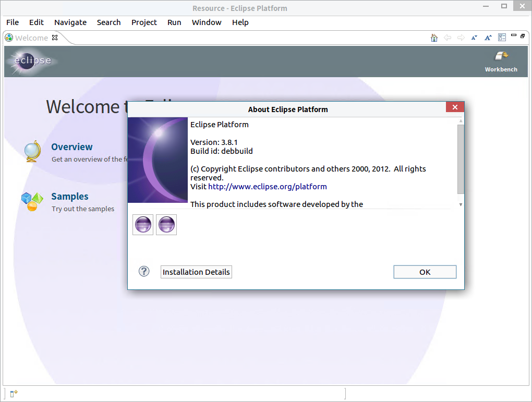Screen dimensions: 532x402
Task: Open the Help menu
Action: pos(240,22)
